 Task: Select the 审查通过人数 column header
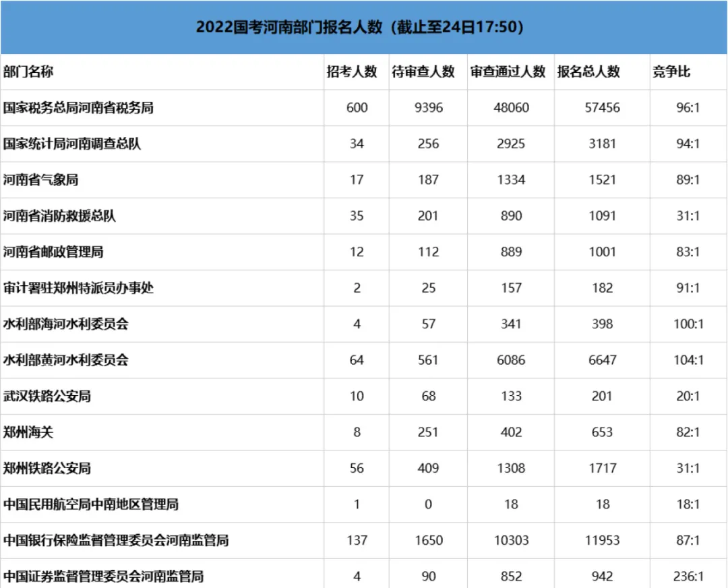pos(508,71)
